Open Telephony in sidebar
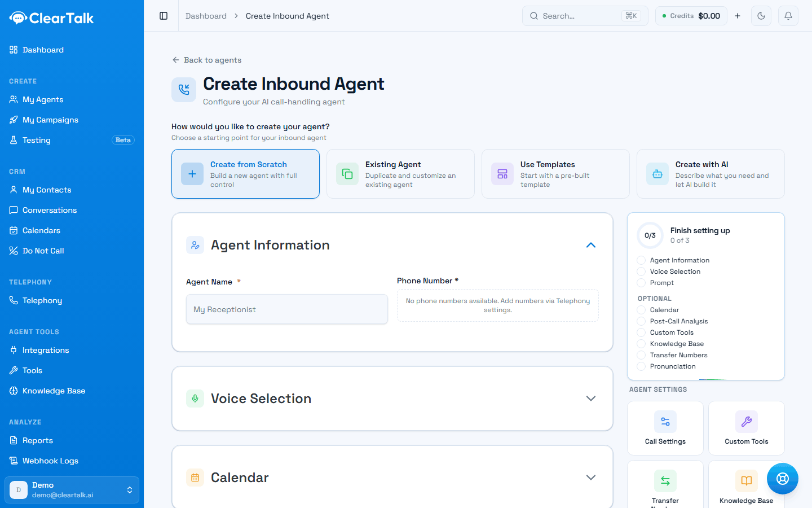The height and width of the screenshot is (508, 812). [72, 300]
